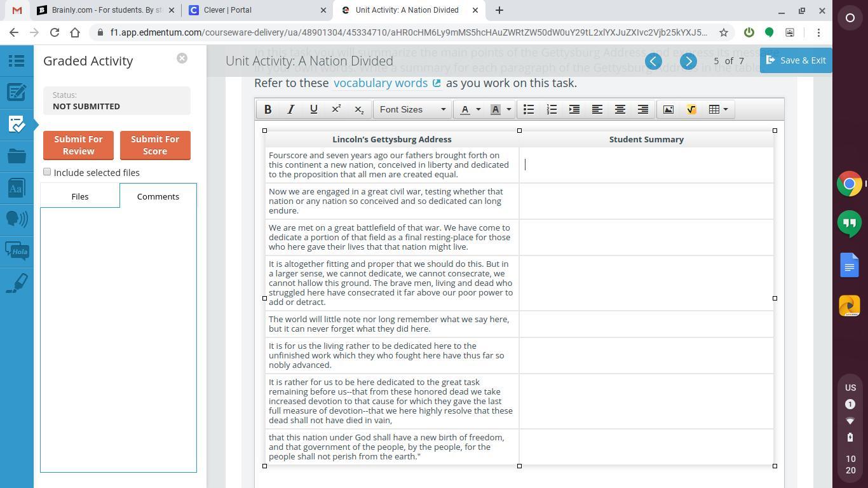Underline the selected text
Image resolution: width=868 pixels, height=488 pixels.
coord(313,109)
